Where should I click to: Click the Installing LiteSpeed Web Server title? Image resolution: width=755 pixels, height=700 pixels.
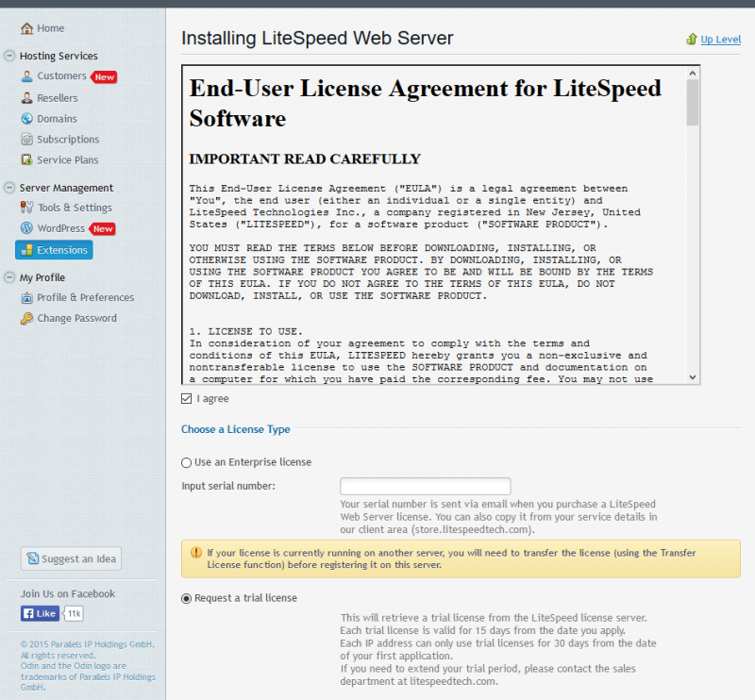coord(317,39)
